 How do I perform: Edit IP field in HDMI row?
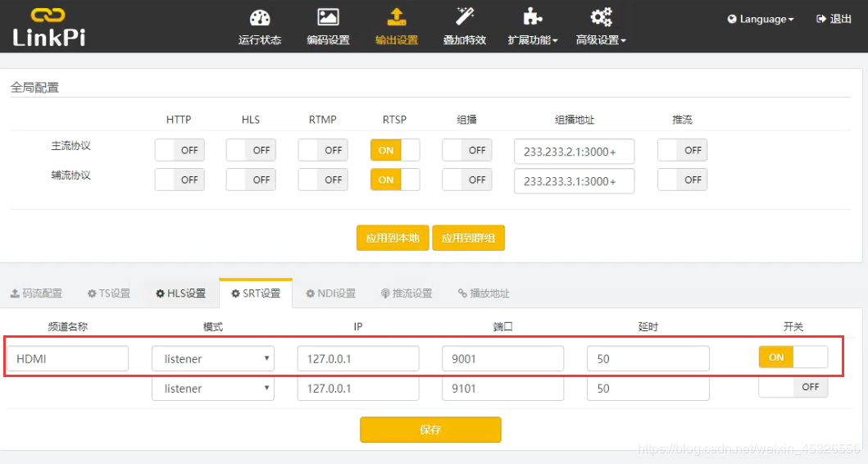coord(358,359)
